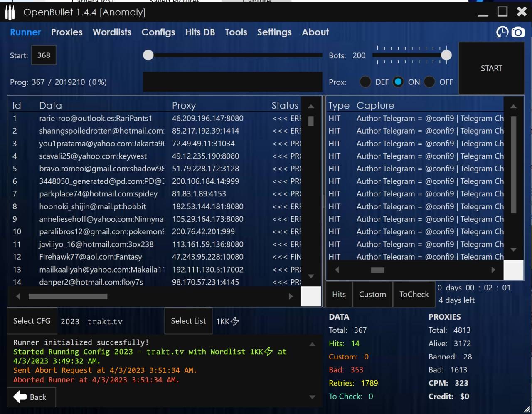The image size is (532, 414).
Task: Open the Wordlists tab
Action: 112,32
